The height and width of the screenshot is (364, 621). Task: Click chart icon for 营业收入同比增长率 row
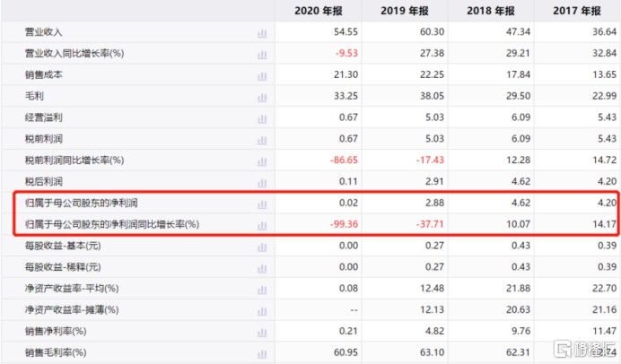262,54
